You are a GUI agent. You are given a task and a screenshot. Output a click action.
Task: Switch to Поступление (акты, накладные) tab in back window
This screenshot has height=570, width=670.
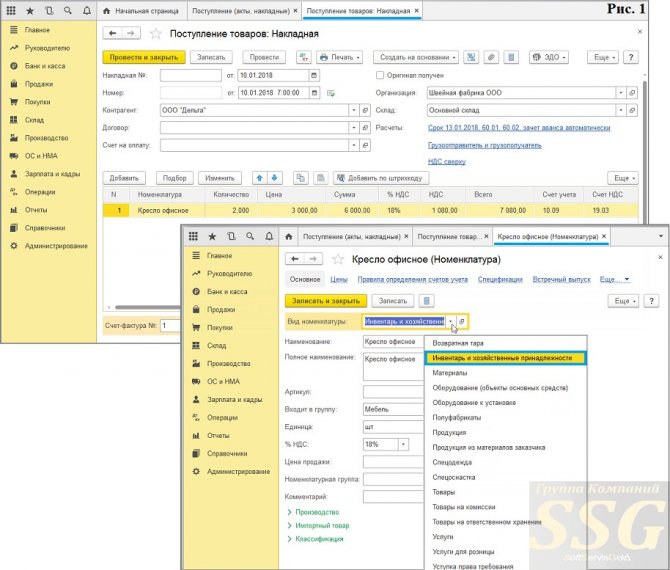pos(241,11)
